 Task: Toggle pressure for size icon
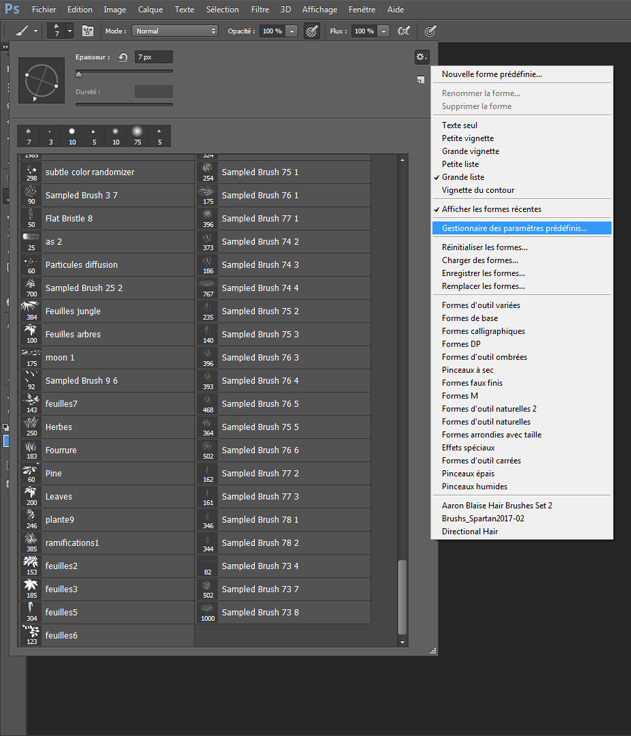pos(431,31)
